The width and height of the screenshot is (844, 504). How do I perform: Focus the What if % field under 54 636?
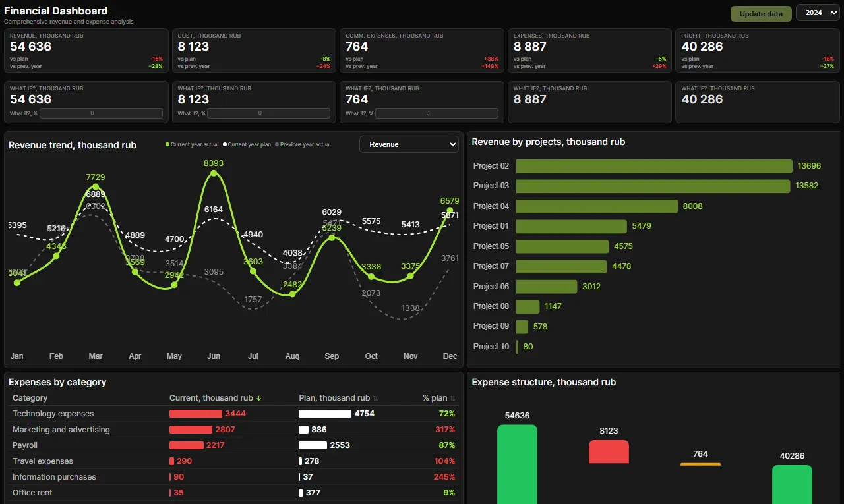(x=101, y=113)
